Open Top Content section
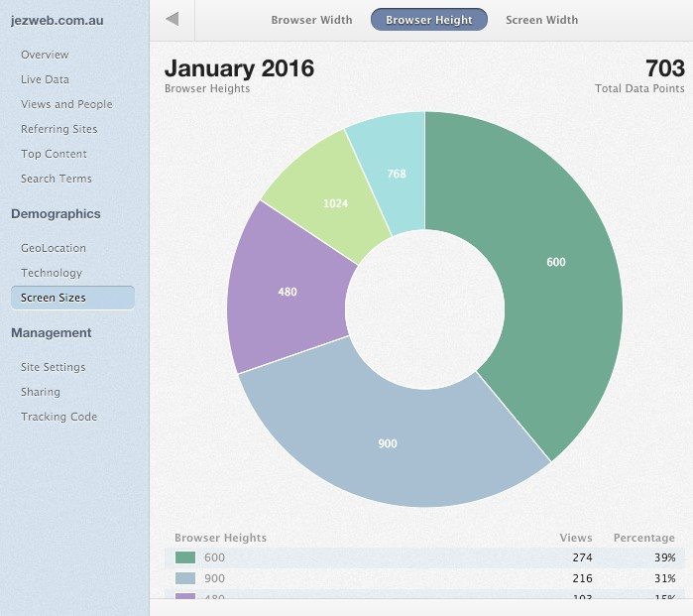This screenshot has width=693, height=616. pos(54,154)
